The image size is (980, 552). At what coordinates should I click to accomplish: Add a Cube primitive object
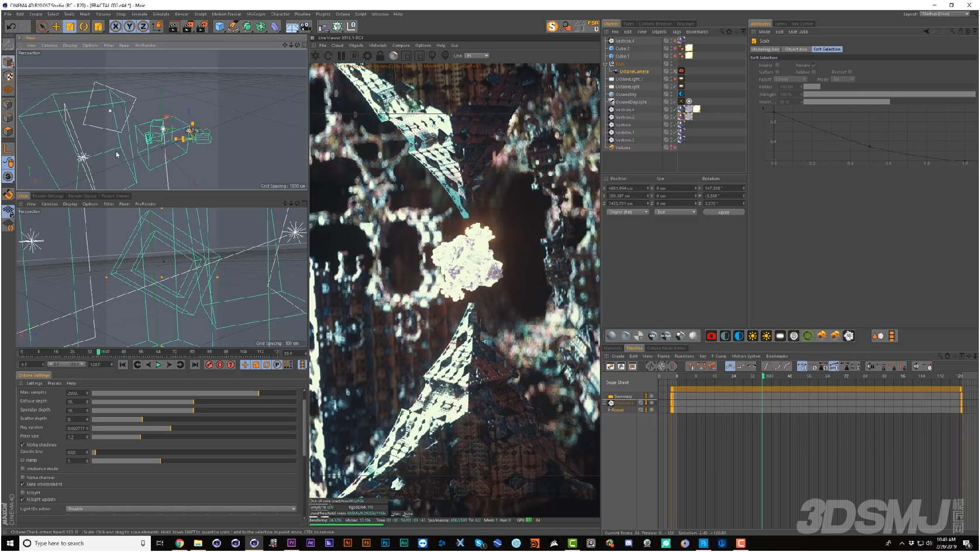[x=219, y=26]
